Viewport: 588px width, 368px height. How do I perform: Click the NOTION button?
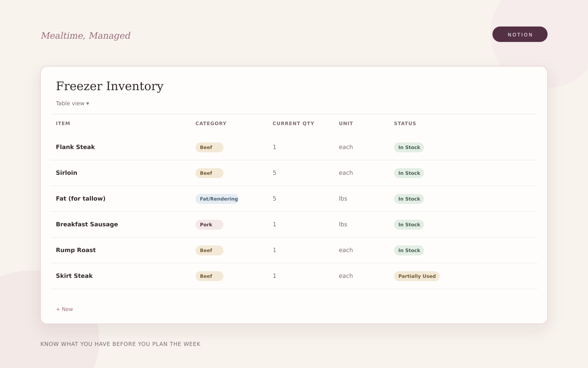pos(520,34)
